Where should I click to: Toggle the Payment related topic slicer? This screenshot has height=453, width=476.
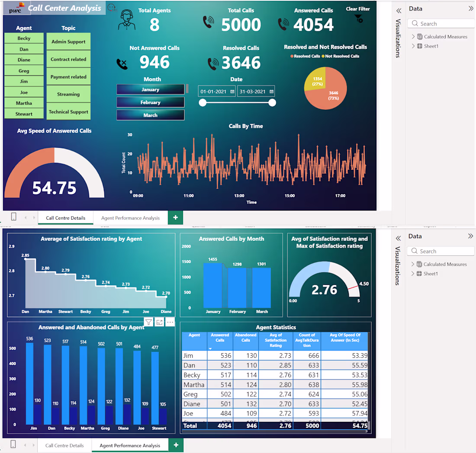coord(68,77)
